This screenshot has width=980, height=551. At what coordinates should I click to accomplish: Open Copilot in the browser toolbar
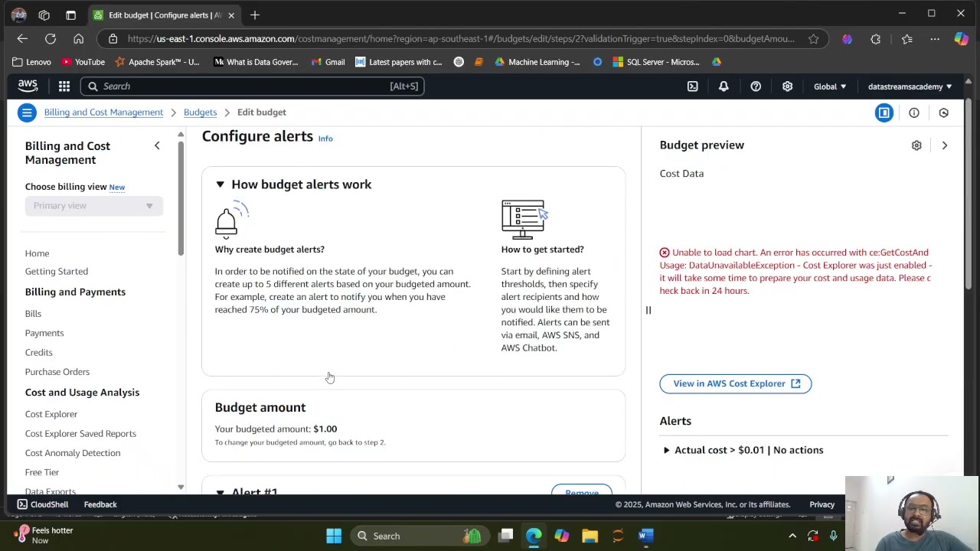[x=962, y=39]
